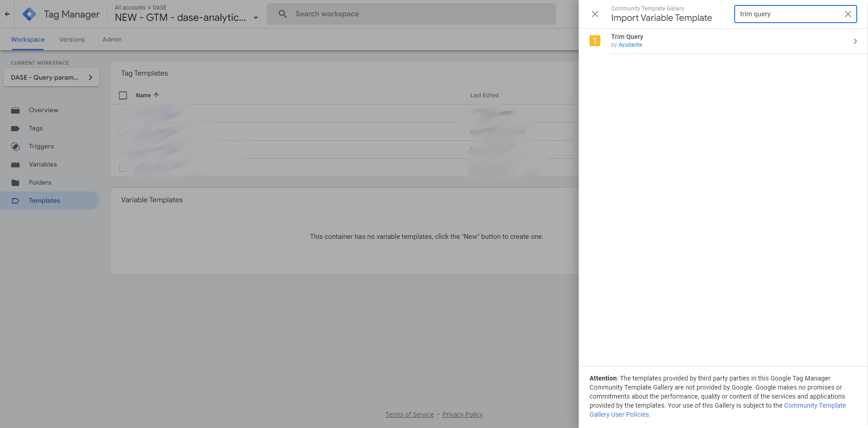868x428 pixels.
Task: Click the Name column sort arrow
Action: click(156, 95)
